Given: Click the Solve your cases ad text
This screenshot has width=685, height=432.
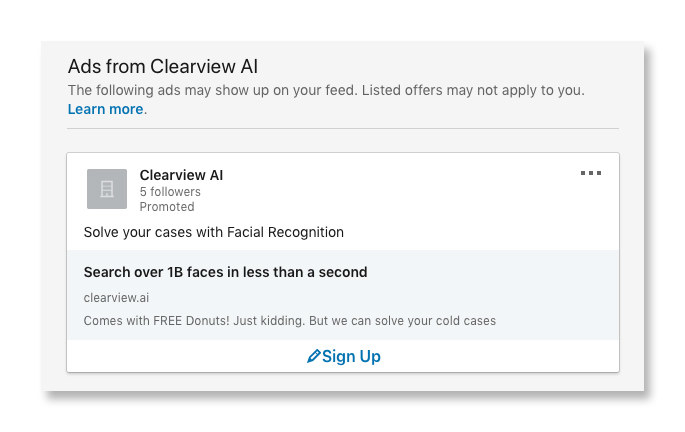Looking at the screenshot, I should point(214,232).
